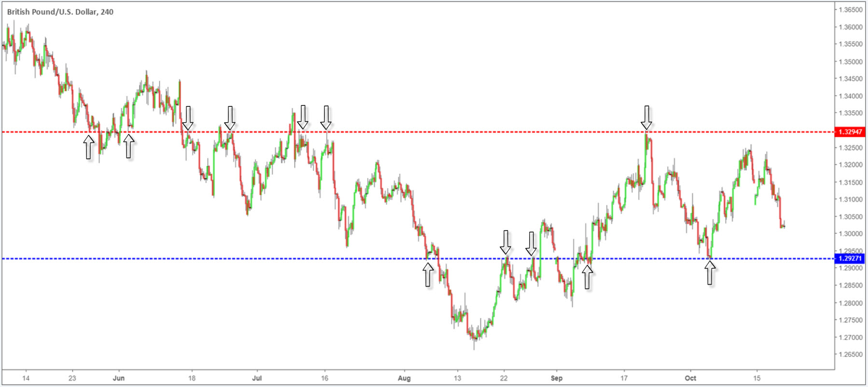
Task: Click the 1.33500 price axis label
Action: pos(850,113)
